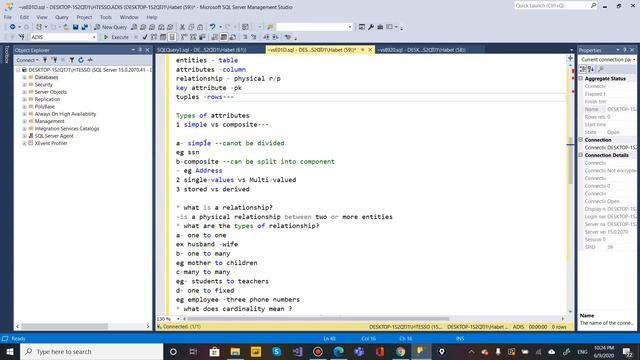
Task: Click the navigate back circular arrow icon
Action: point(13,27)
